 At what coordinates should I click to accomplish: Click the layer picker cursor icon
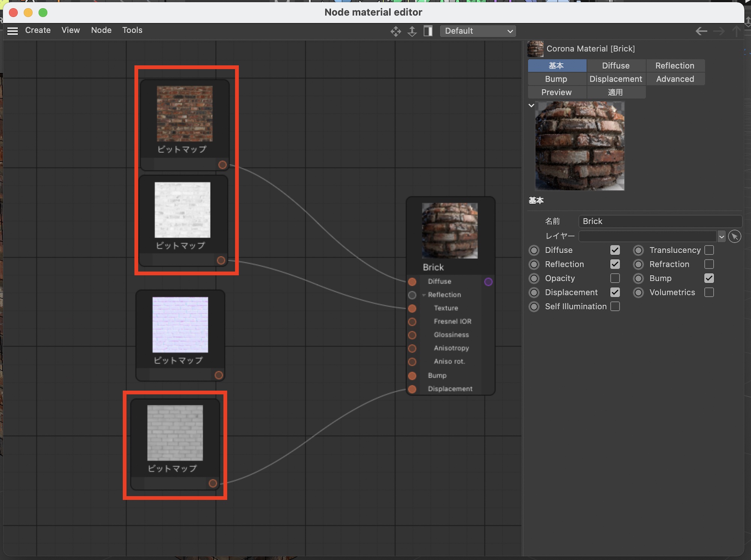[x=734, y=237]
